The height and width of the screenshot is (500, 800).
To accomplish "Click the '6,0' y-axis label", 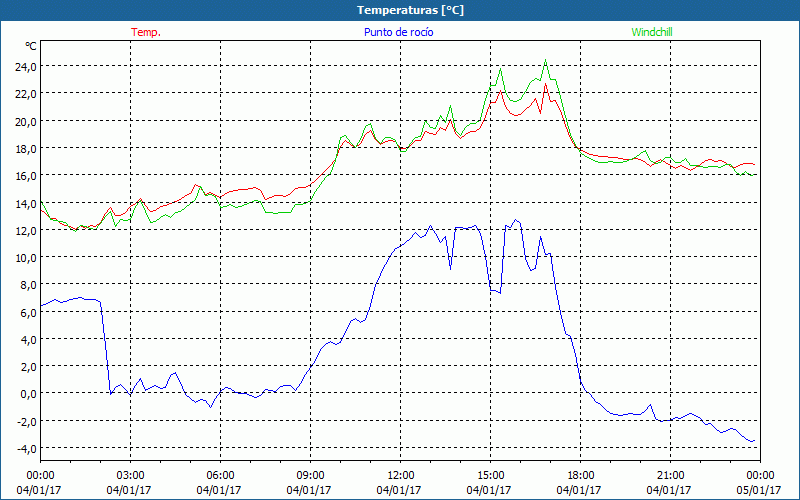I will tap(29, 312).
